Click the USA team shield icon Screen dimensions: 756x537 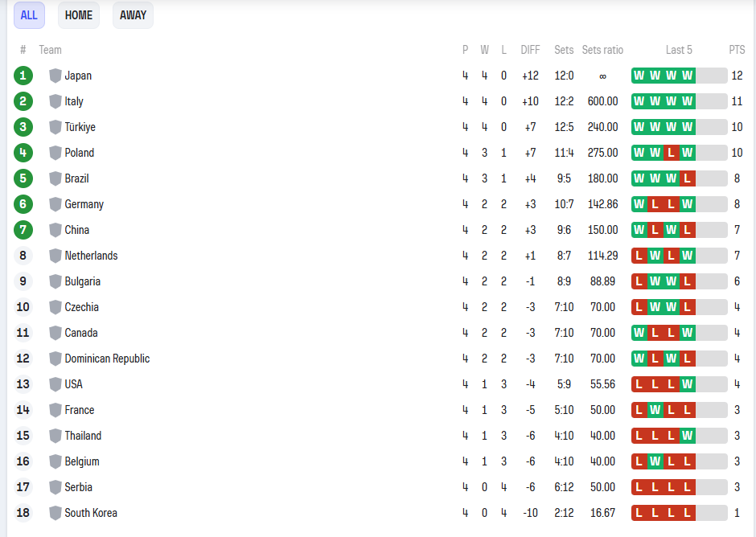point(55,384)
